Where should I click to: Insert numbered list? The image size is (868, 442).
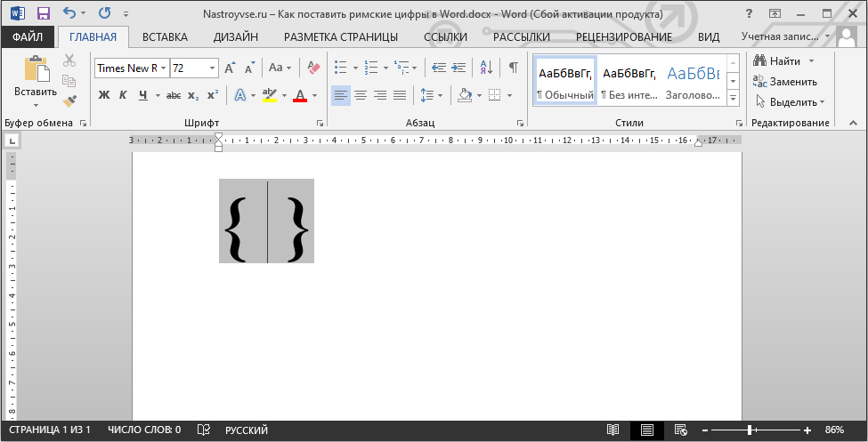click(x=371, y=68)
